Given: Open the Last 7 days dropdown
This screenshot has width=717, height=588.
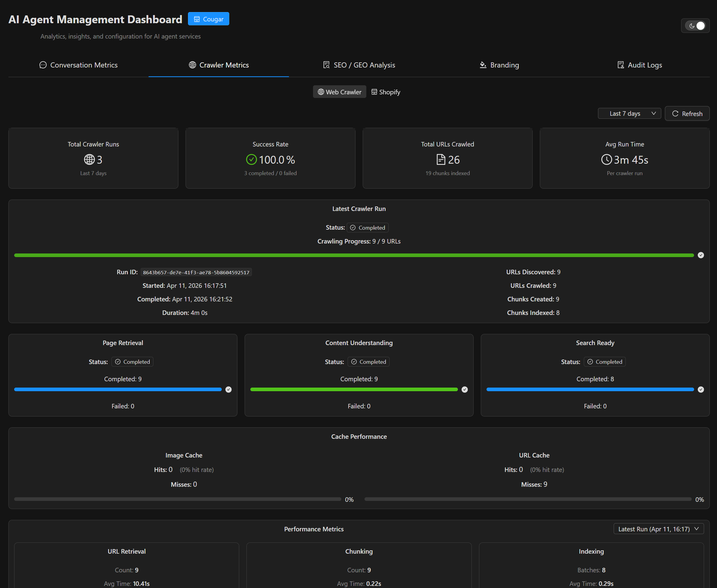Looking at the screenshot, I should [629, 113].
